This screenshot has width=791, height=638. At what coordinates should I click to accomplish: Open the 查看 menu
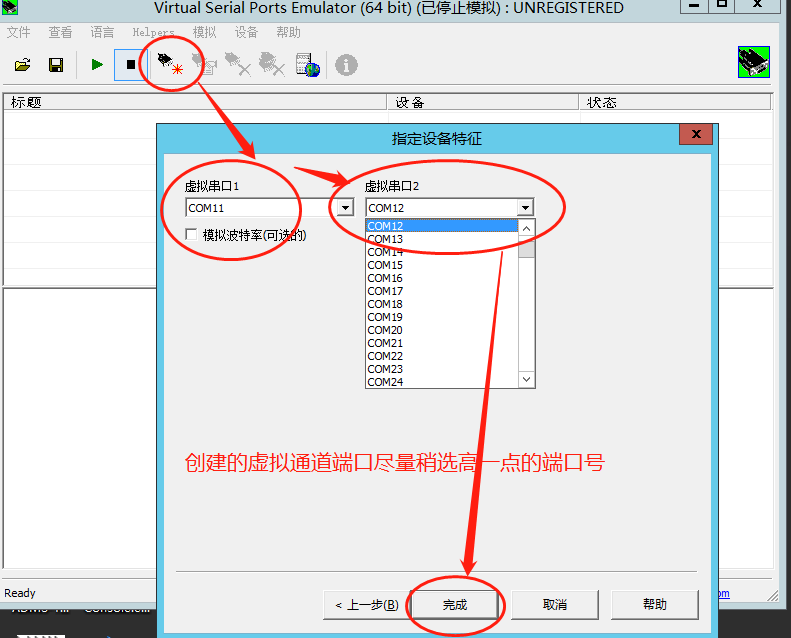[x=60, y=32]
